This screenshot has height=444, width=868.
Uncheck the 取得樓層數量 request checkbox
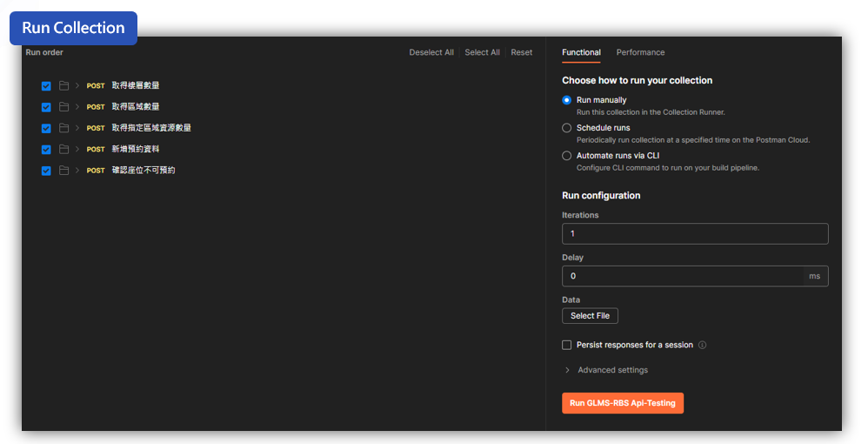(46, 86)
